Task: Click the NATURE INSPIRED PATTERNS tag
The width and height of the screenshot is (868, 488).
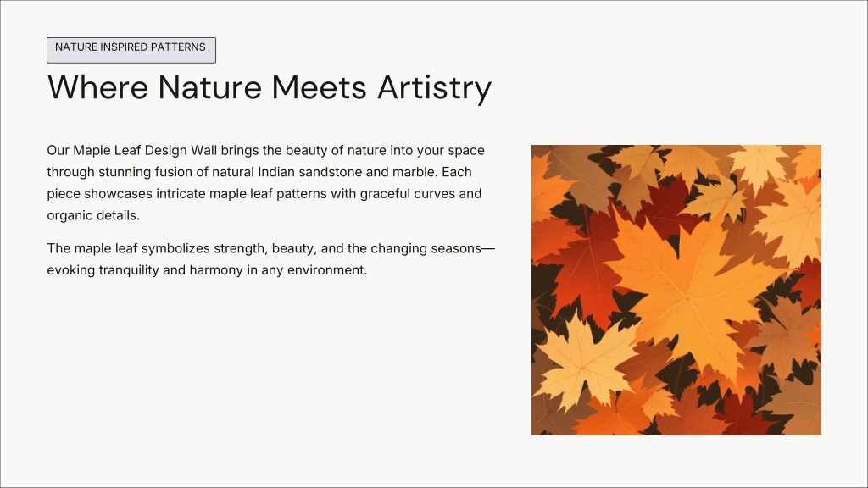Action: [131, 49]
